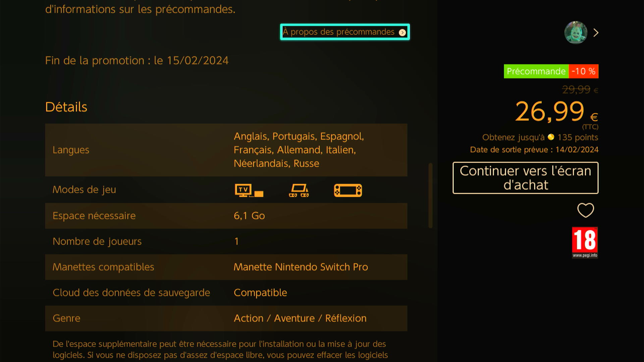The width and height of the screenshot is (644, 362).
Task: Select the Manettes compatibles row
Action: pos(226,267)
